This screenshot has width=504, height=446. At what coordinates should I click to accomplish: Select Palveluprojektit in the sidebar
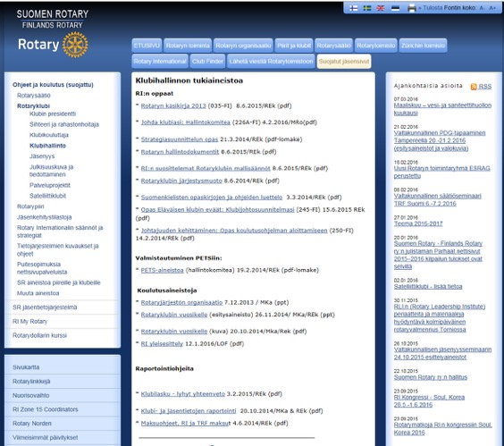(50, 185)
